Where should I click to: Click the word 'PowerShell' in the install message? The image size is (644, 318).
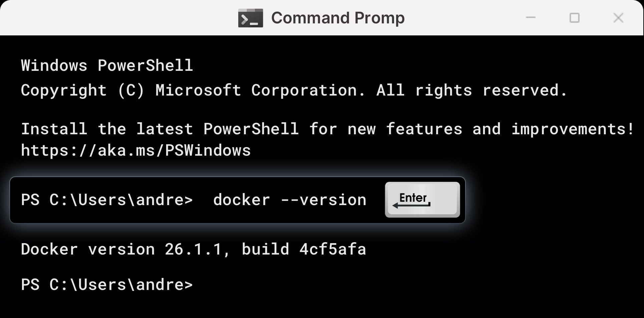click(x=251, y=129)
